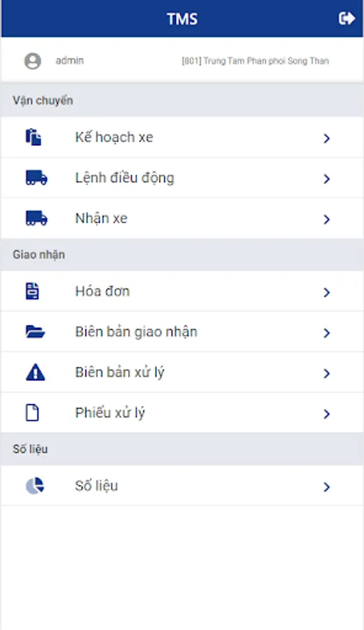The height and width of the screenshot is (630, 364).
Task: Open the Hóa đơn document icon
Action: (32, 291)
